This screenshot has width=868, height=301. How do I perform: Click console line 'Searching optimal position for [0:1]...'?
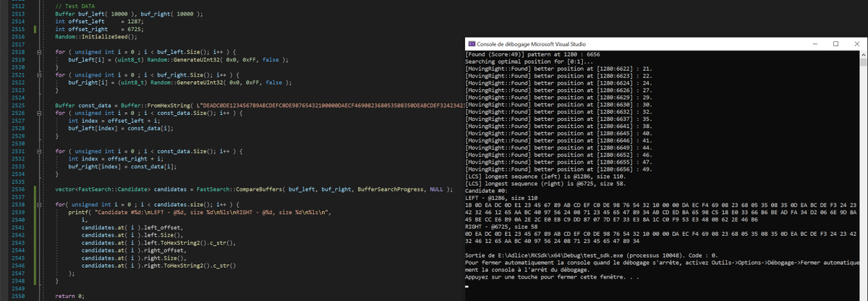pyautogui.click(x=530, y=62)
